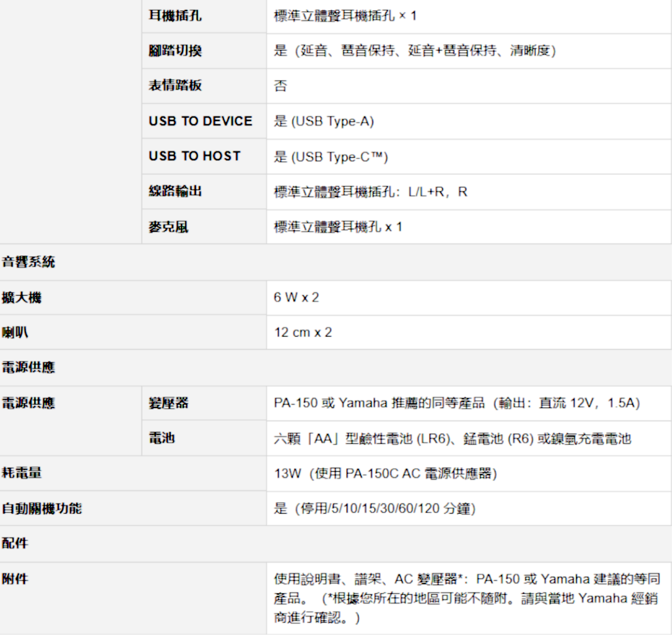Click the 變壓器 sub-label cell
Viewport: 672px width, 635px height.
(168, 403)
